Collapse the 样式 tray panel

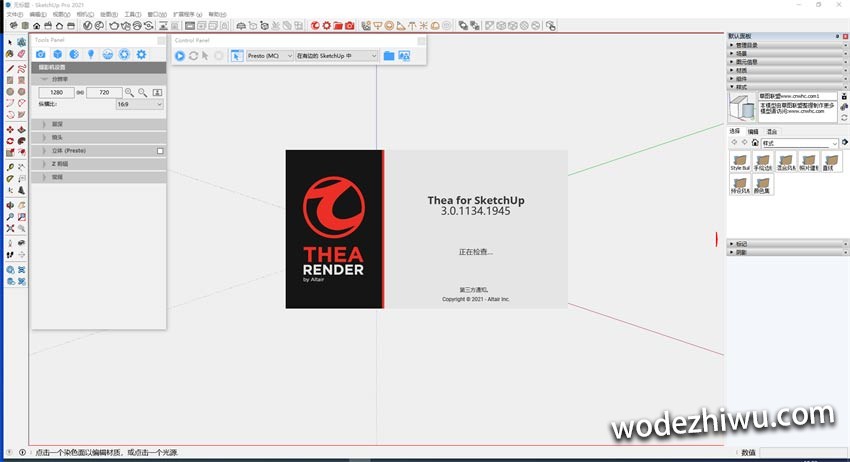click(x=787, y=87)
